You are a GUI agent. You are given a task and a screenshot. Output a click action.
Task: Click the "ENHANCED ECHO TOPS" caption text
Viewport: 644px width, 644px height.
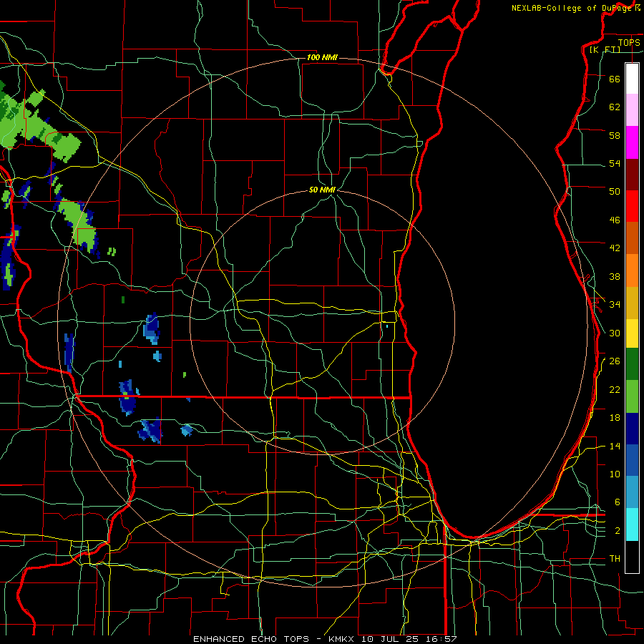point(251,639)
